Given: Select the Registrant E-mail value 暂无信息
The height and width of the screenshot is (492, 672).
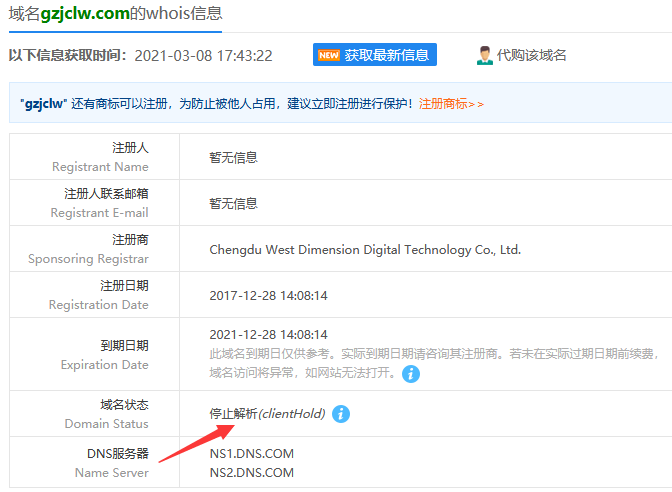Looking at the screenshot, I should coord(233,203).
